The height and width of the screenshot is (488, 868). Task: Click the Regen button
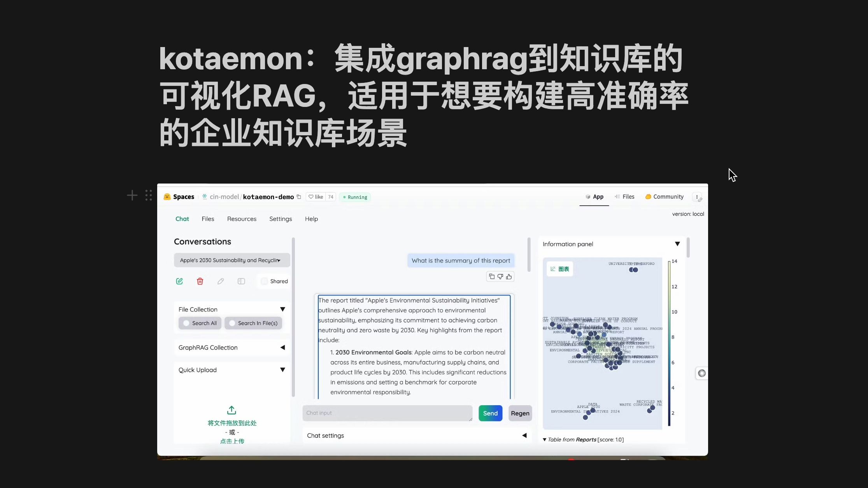tap(521, 413)
